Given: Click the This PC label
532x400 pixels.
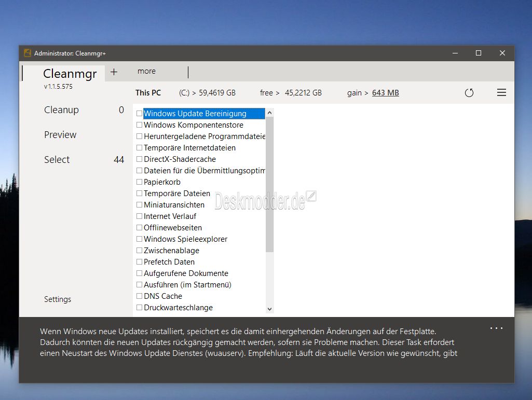Looking at the screenshot, I should [148, 93].
